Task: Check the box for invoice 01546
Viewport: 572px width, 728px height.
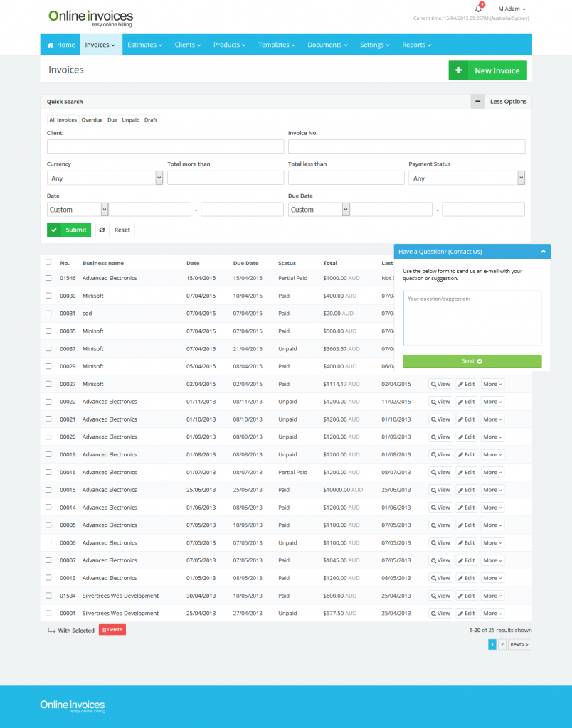Action: pos(48,278)
